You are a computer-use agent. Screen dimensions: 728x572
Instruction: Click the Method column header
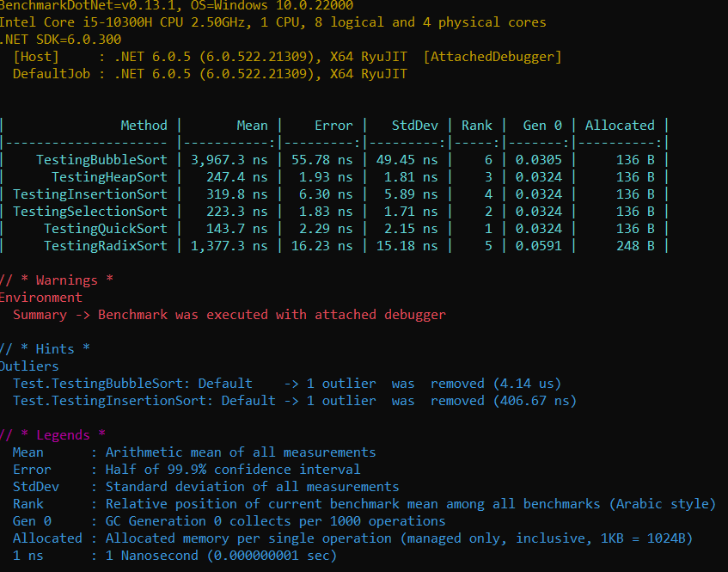144,126
